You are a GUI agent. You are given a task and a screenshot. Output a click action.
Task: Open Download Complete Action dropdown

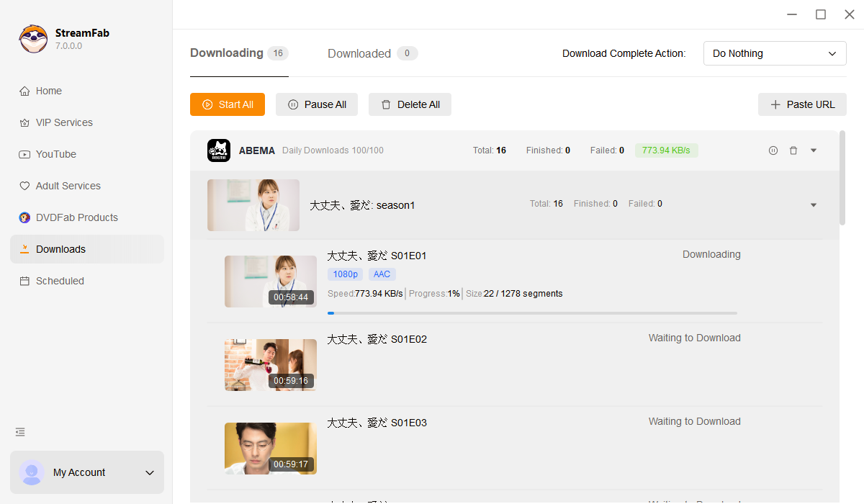pyautogui.click(x=775, y=53)
